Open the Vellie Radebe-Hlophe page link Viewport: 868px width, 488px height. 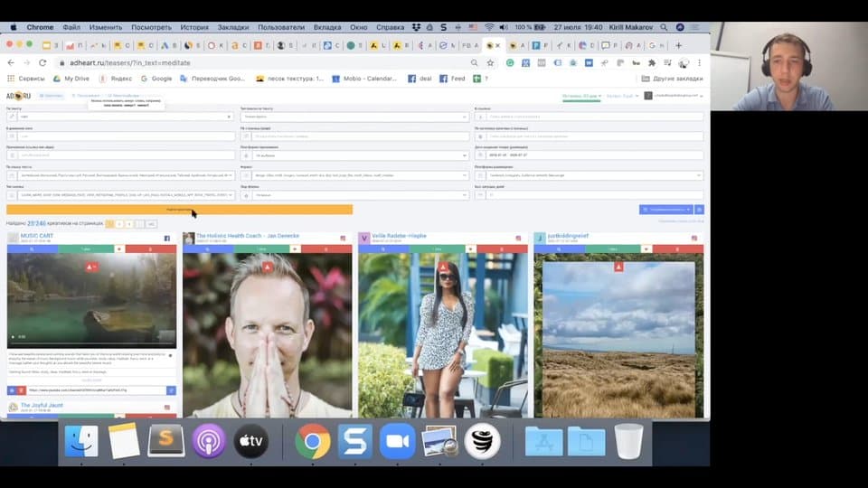coord(399,236)
